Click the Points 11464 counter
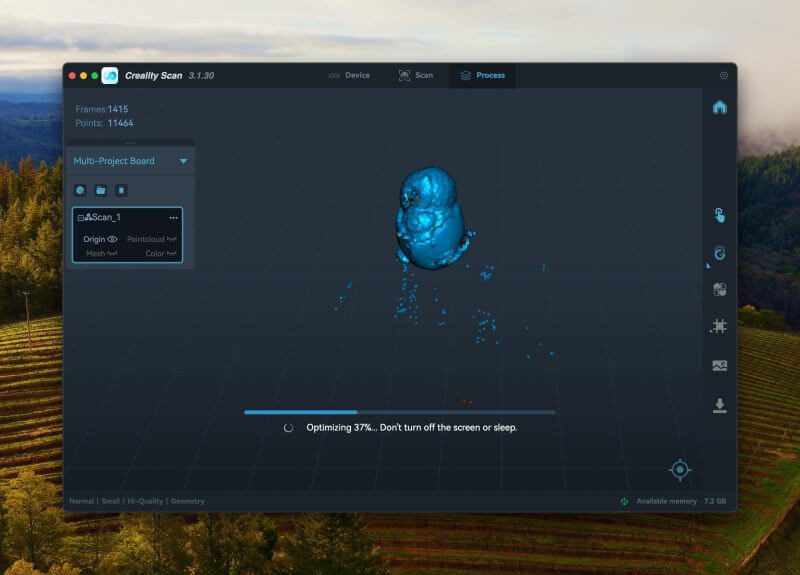Screen dimensions: 800x575 104,123
